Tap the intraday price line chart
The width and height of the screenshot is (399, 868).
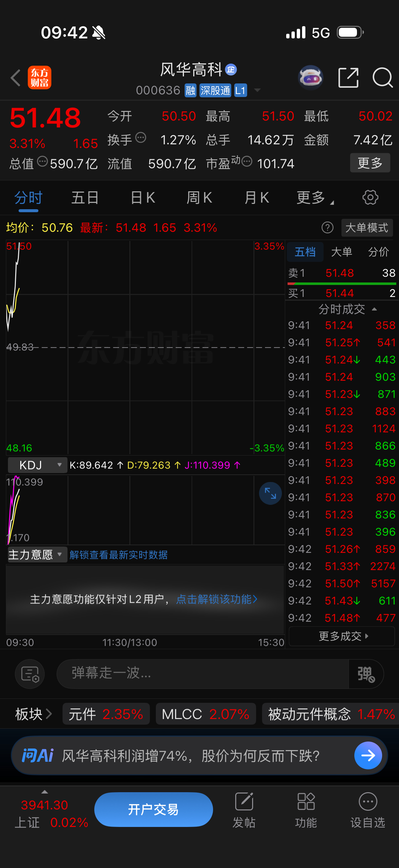(x=146, y=347)
